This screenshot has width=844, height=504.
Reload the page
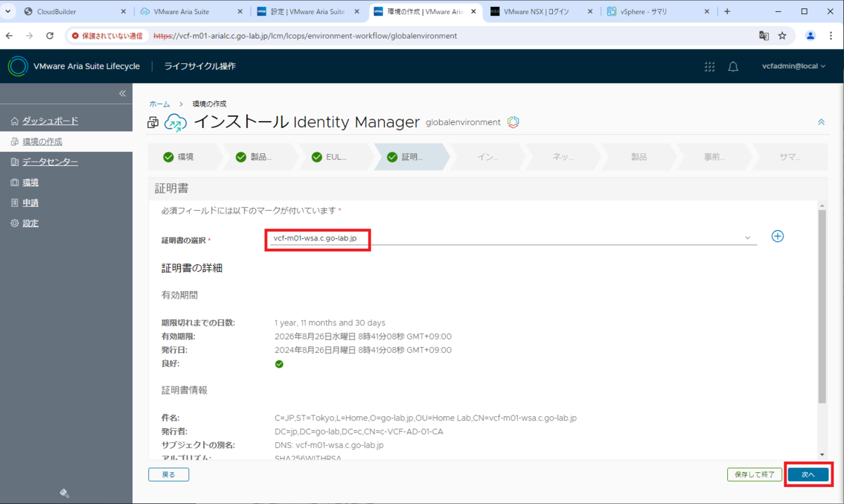(x=50, y=36)
